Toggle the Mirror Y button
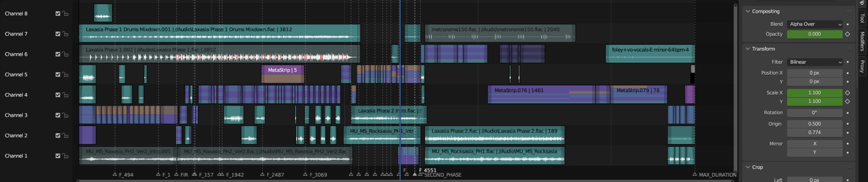This screenshot has height=182, width=868. pyautogui.click(x=814, y=153)
